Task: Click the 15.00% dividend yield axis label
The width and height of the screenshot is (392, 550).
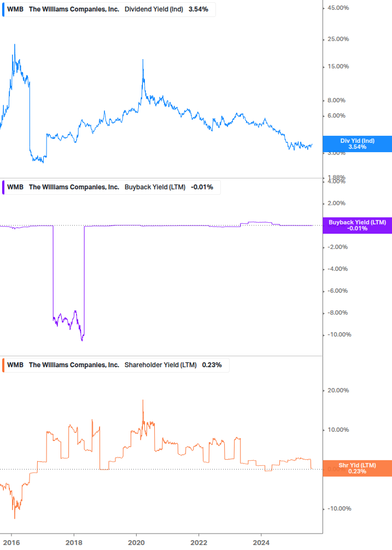Action: [338, 67]
